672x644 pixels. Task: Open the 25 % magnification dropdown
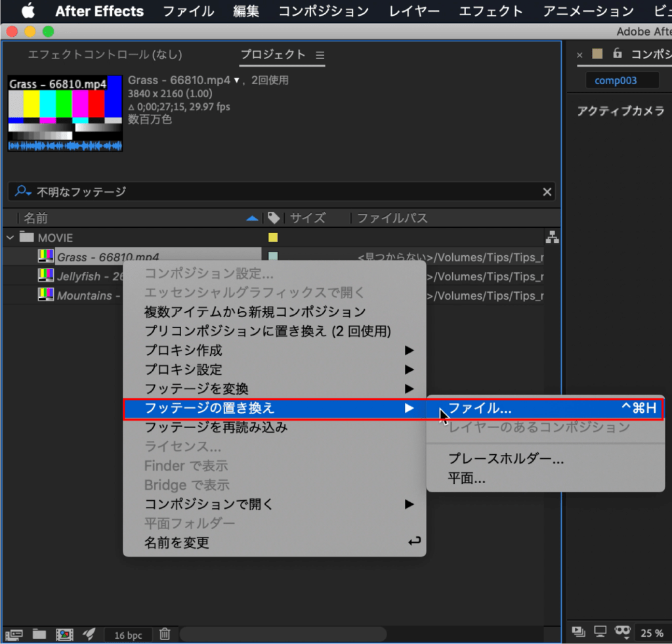pyautogui.click(x=652, y=633)
